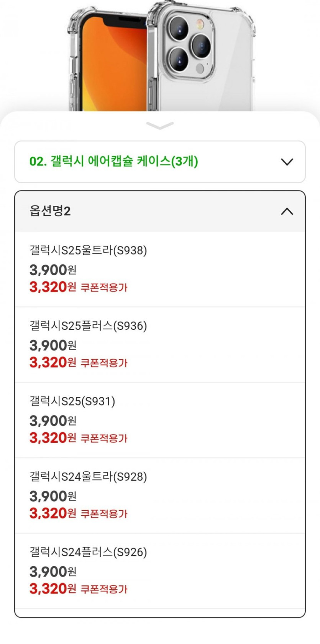Choose the 갤럭시S24플러스(S926) option
Viewport: 320px width, 644px height.
click(x=88, y=552)
